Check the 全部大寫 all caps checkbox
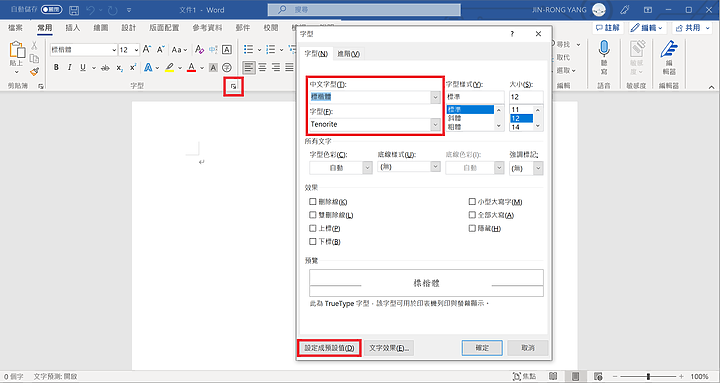 [472, 215]
